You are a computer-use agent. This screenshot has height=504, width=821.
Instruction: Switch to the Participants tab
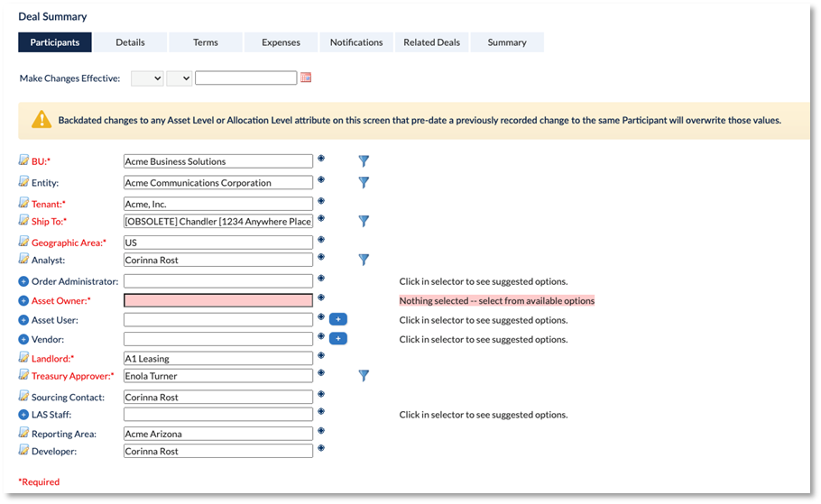55,42
